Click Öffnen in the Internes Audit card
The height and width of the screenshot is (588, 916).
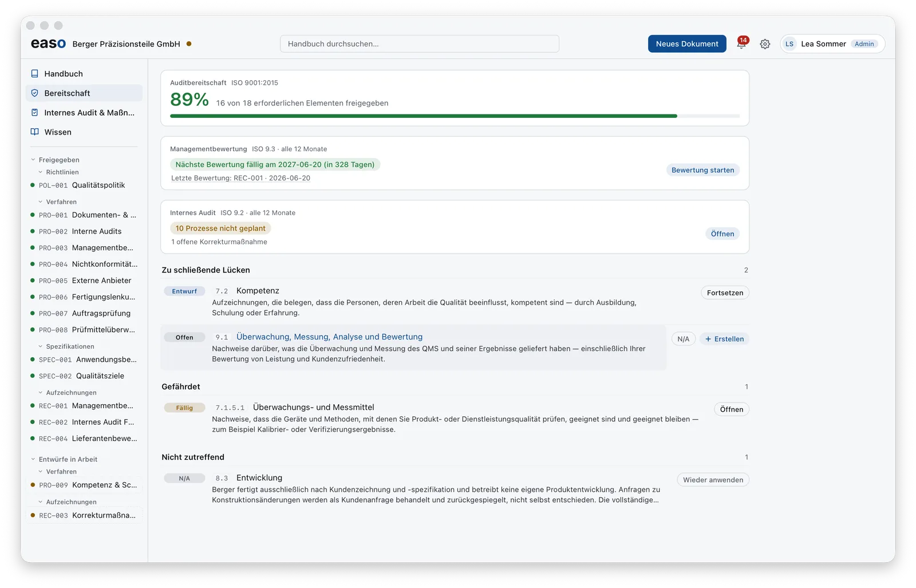[x=722, y=234]
